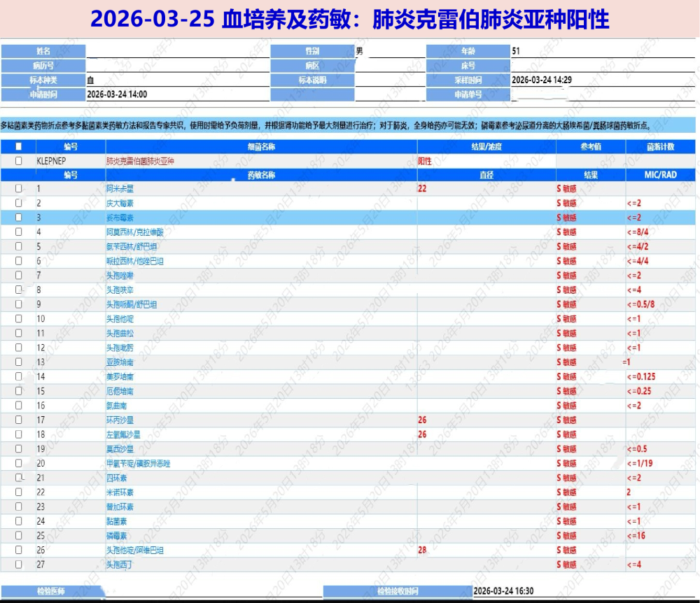
Task: Click the 结果/浓度 column header
Action: [x=486, y=147]
